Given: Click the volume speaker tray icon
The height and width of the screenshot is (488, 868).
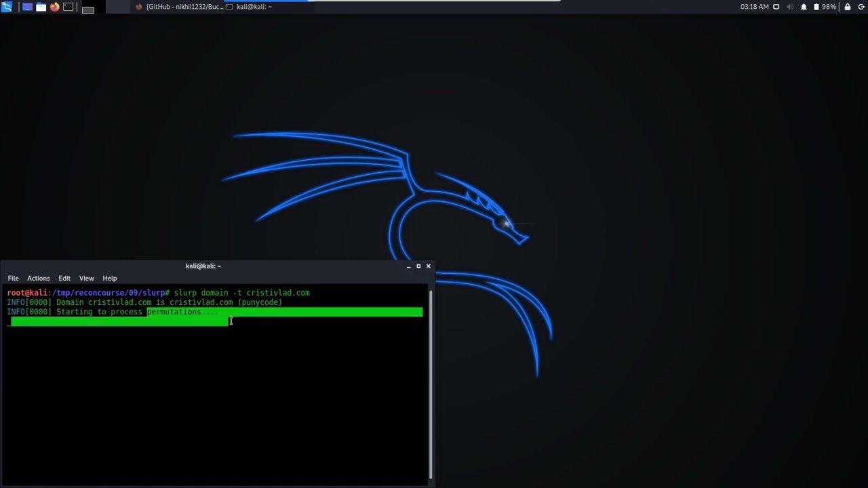Looking at the screenshot, I should [790, 7].
